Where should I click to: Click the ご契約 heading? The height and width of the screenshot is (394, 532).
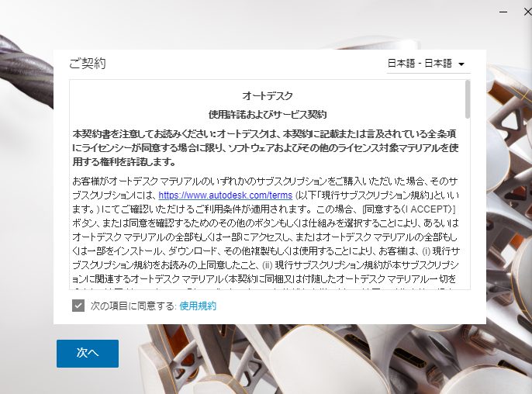(x=88, y=64)
